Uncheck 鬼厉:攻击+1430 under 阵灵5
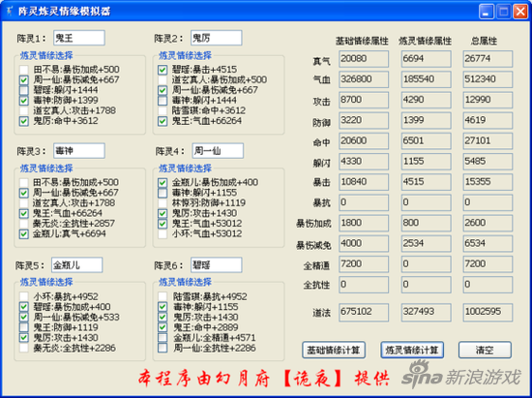This screenshot has width=532, height=398. (24, 338)
